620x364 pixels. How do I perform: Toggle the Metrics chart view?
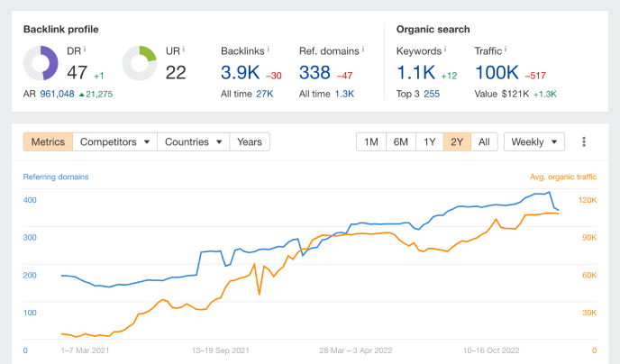pyautogui.click(x=48, y=142)
